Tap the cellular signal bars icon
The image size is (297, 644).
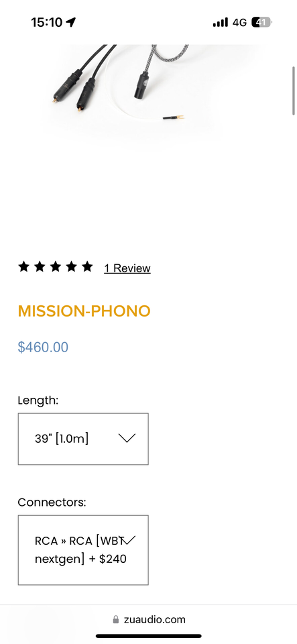point(221,22)
